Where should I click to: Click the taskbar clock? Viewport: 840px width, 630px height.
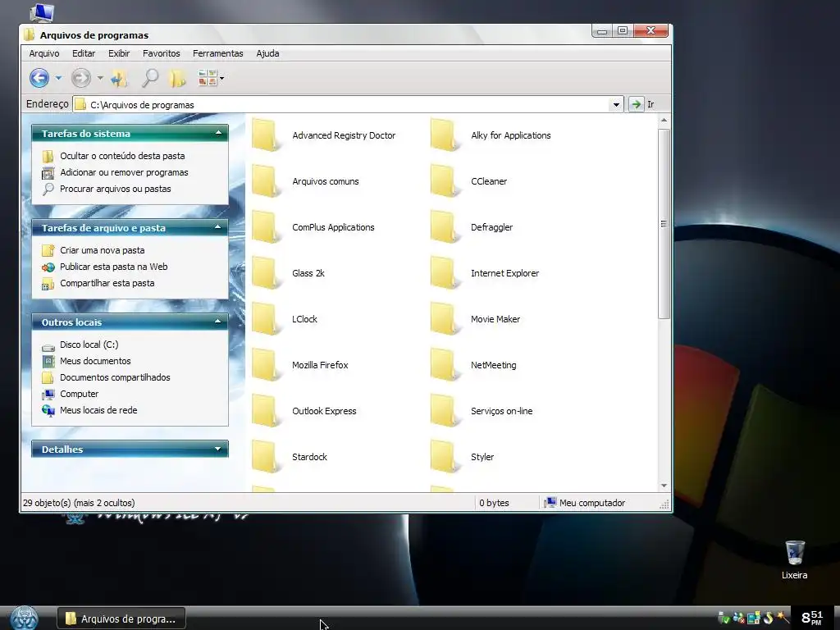811,618
